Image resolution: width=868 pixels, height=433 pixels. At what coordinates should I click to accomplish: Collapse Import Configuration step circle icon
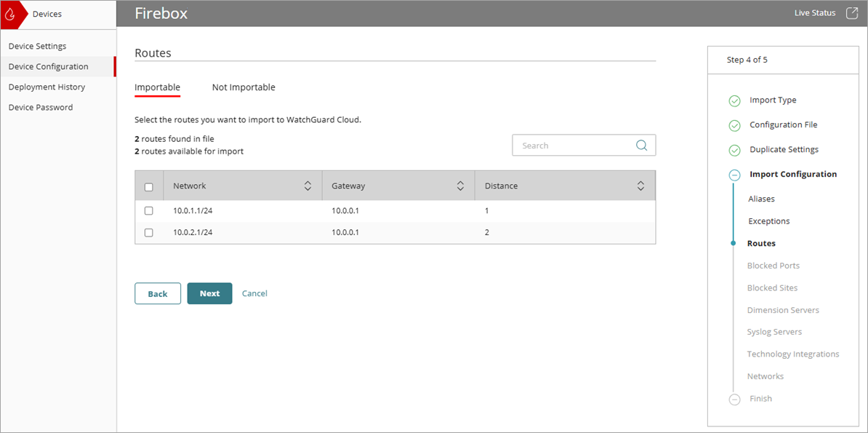(x=734, y=175)
